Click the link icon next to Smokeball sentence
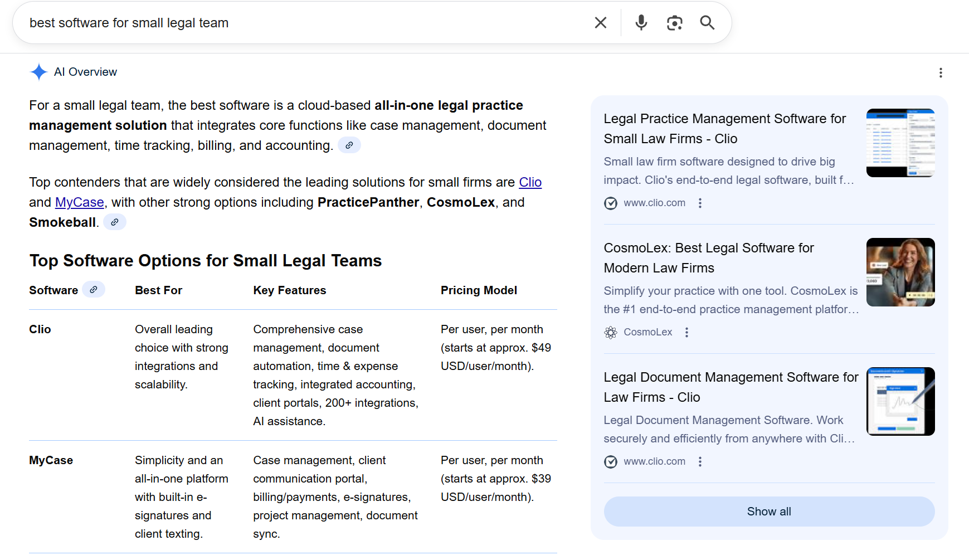The width and height of the screenshot is (969, 560). [115, 222]
